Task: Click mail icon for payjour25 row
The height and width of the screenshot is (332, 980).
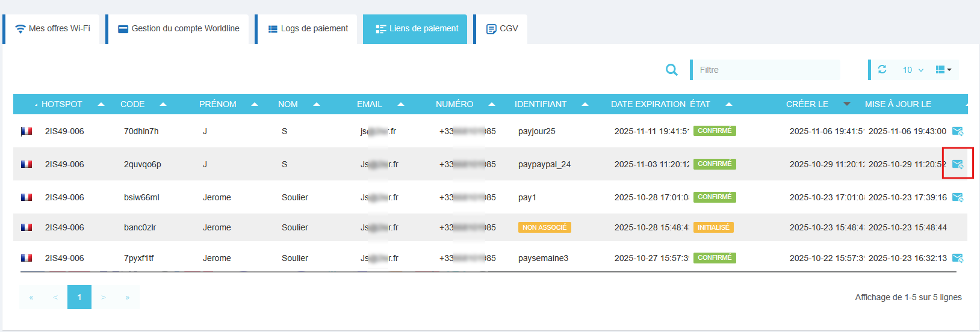Action: click(x=957, y=131)
